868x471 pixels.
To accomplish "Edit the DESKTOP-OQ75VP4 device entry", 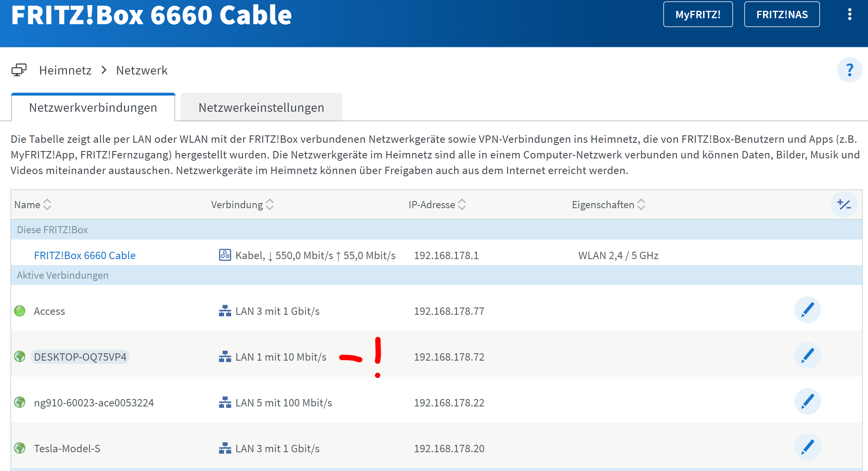I will point(807,356).
